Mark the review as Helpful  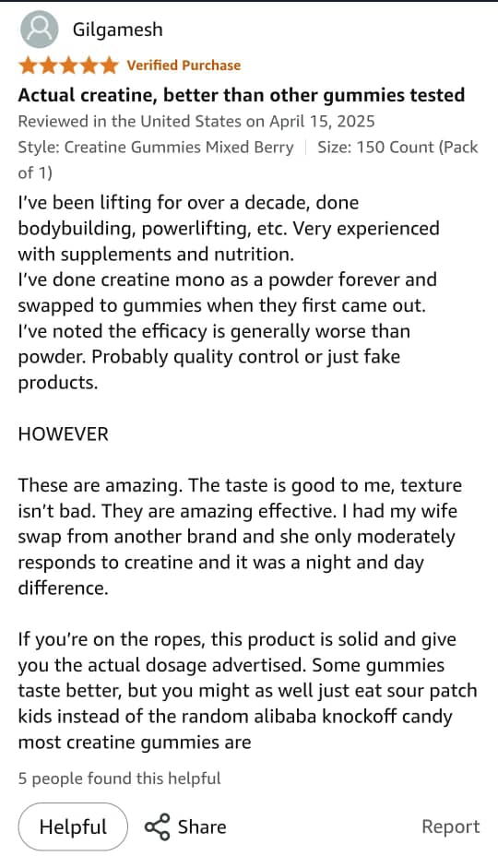pyautogui.click(x=73, y=826)
